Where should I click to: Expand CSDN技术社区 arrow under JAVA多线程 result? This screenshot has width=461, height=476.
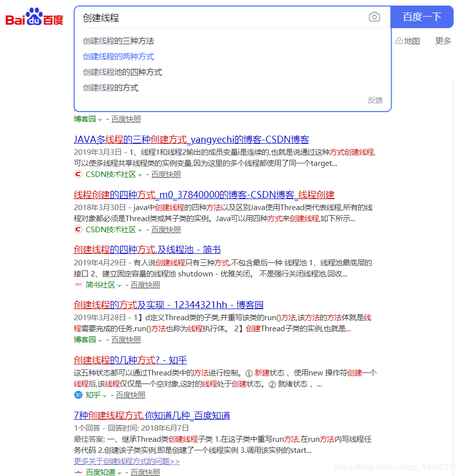tap(140, 175)
